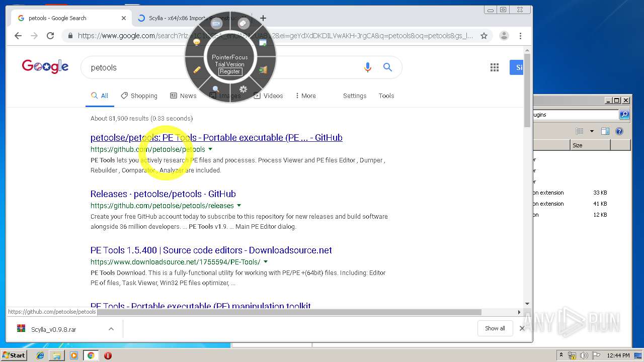Click the Chrome taskbar button
Viewport: 644px width, 362px height.
click(x=91, y=355)
